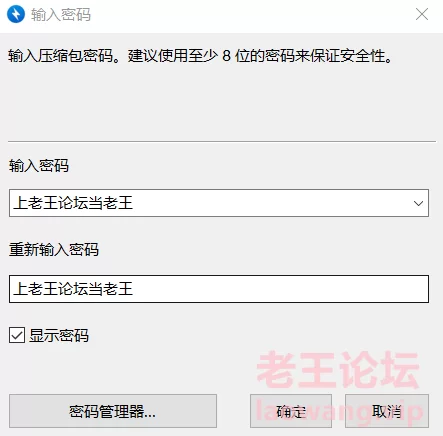Click the checkmark icon beside 显示密码

pos(17,335)
